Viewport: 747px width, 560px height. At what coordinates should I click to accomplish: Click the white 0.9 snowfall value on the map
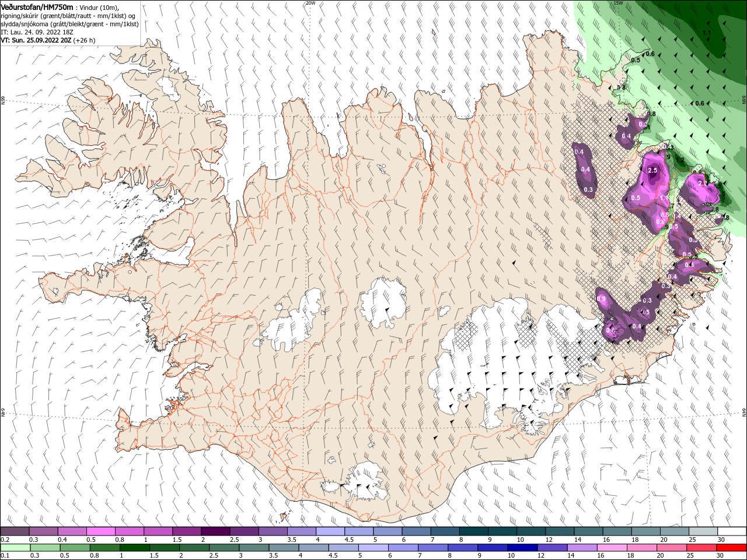coord(602,299)
